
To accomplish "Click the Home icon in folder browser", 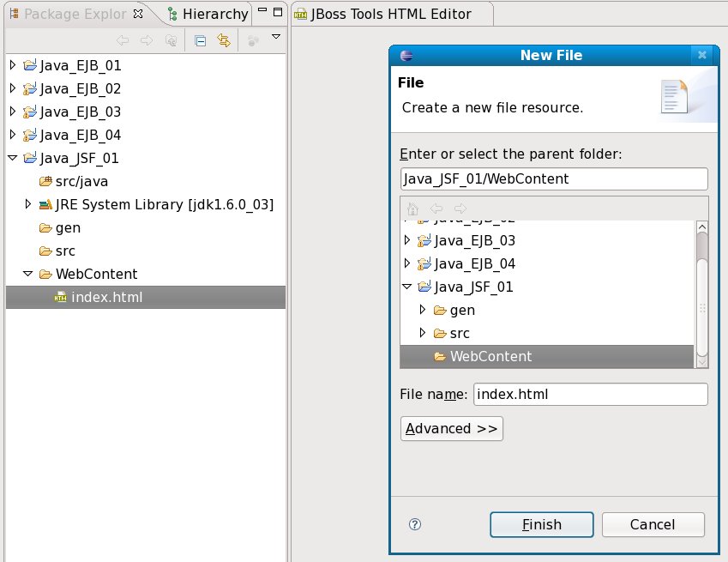I will point(412,208).
